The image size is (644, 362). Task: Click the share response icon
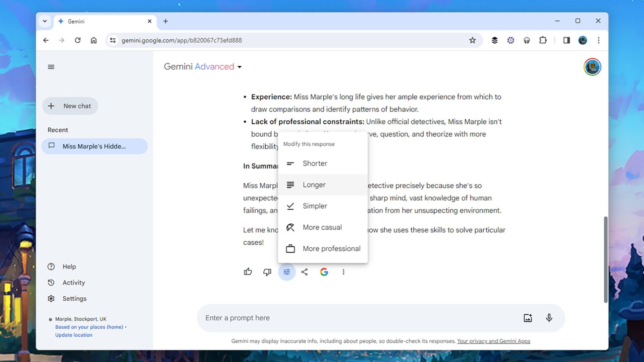pos(305,272)
